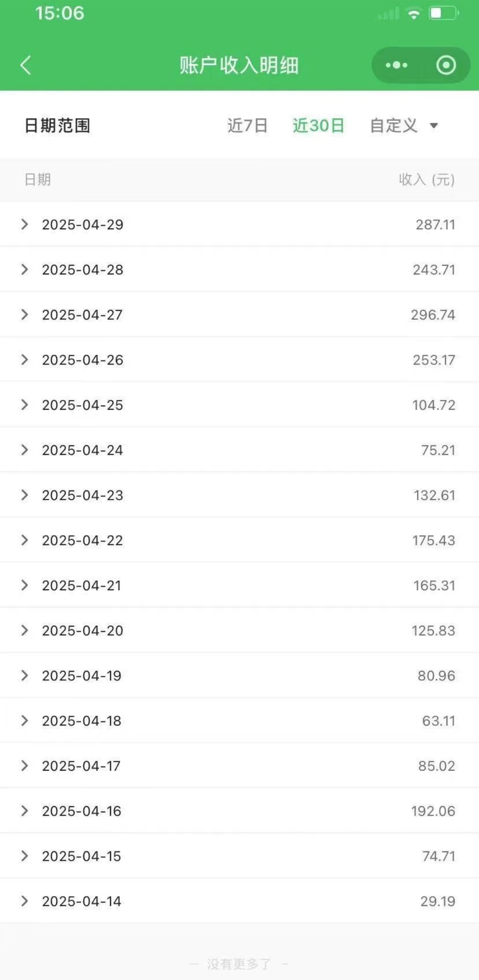The width and height of the screenshot is (479, 980).
Task: Expand the 2025-04-27 row chevron
Action: point(25,315)
